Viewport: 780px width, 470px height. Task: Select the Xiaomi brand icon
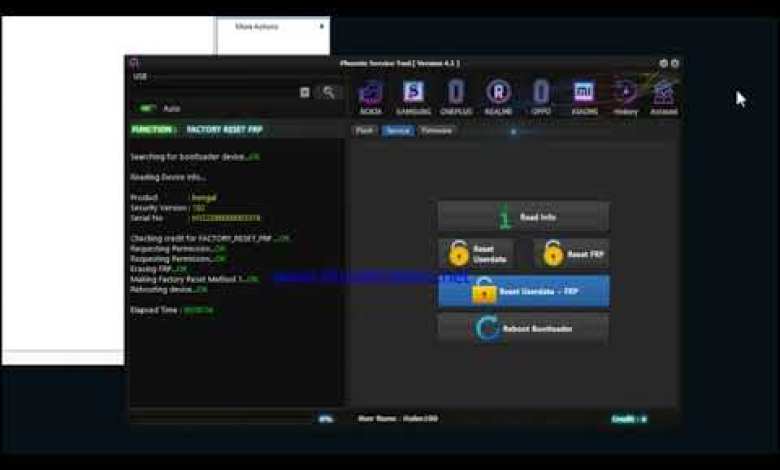click(x=584, y=96)
